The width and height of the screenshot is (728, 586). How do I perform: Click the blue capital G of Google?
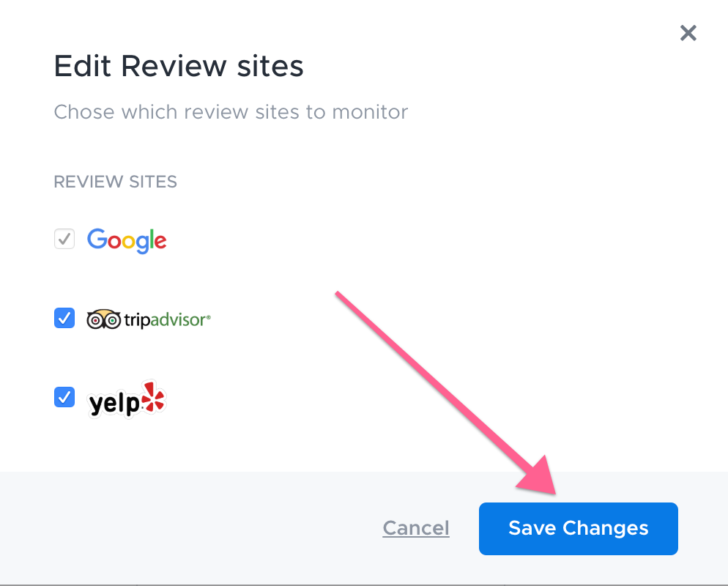97,239
